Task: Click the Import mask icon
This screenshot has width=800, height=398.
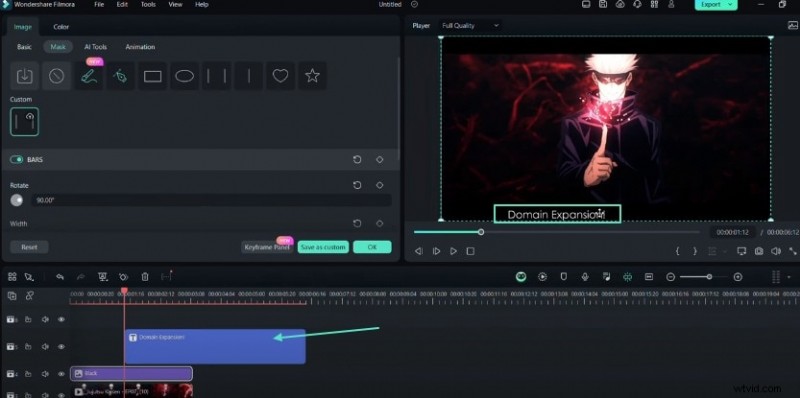Action: [24, 76]
